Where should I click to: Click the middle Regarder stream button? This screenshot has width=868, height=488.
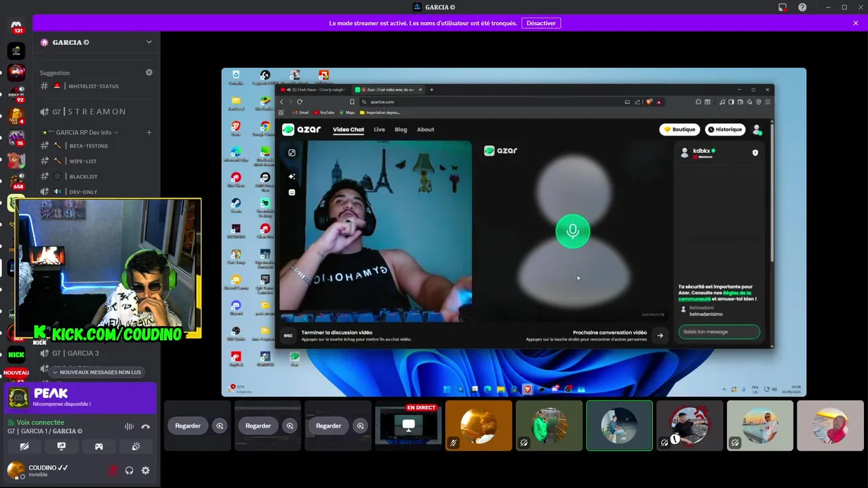(258, 426)
